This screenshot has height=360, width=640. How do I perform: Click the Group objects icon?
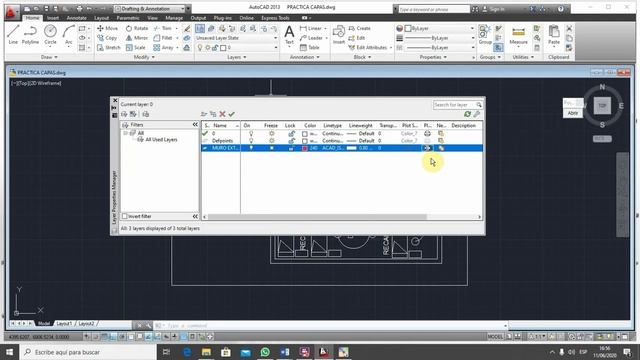coord(485,35)
